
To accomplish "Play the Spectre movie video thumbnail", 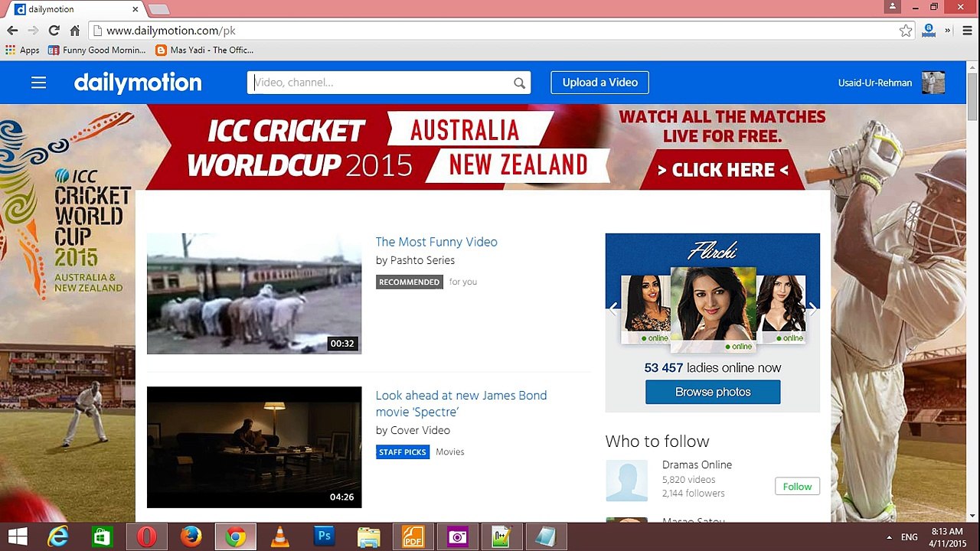I will 254,447.
